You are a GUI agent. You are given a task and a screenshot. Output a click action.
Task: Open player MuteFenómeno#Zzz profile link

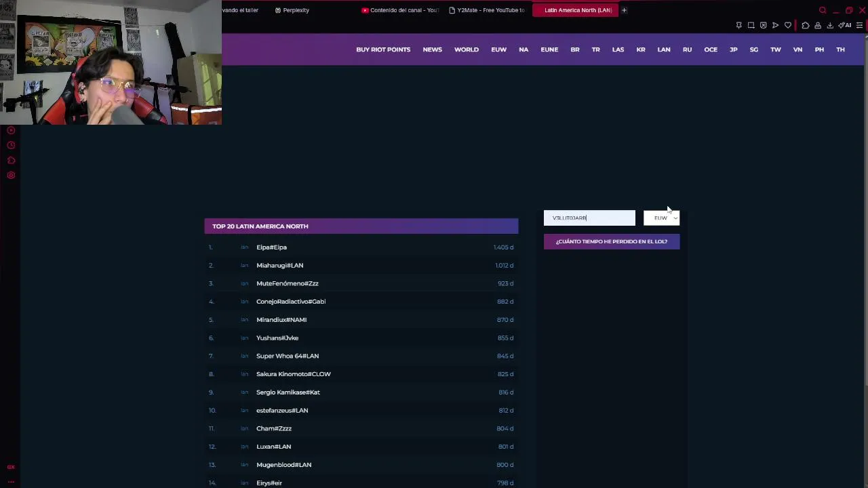[x=288, y=283]
